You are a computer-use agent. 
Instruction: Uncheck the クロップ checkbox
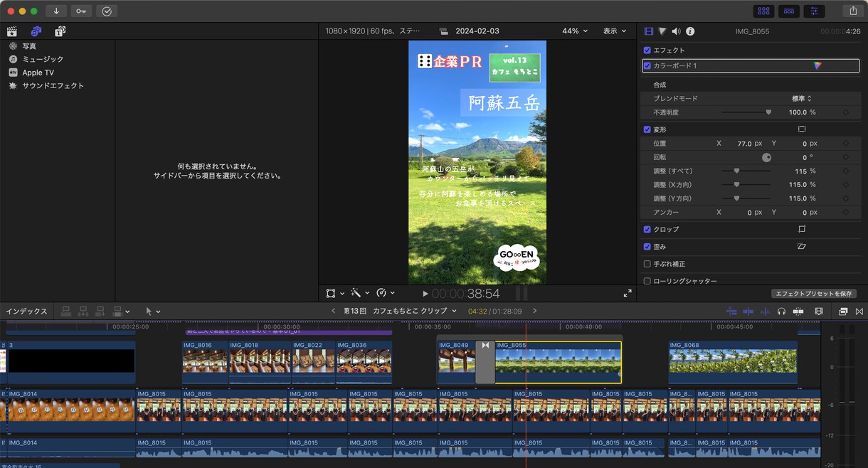[x=647, y=229]
